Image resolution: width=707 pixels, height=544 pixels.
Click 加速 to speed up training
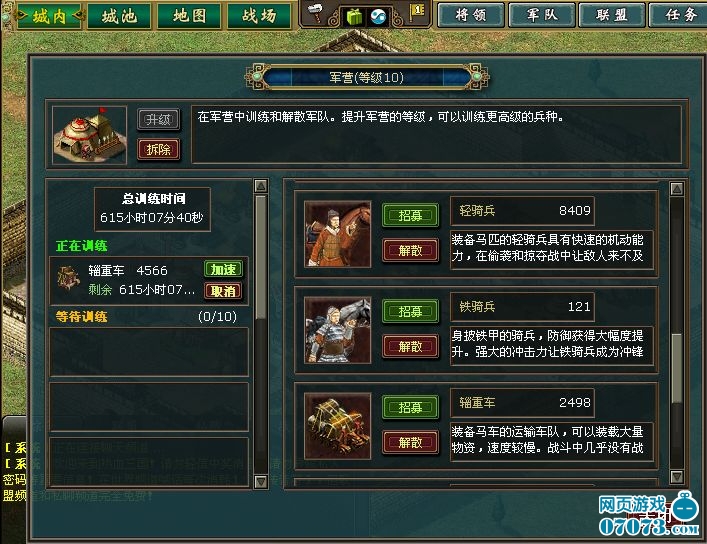pos(224,269)
